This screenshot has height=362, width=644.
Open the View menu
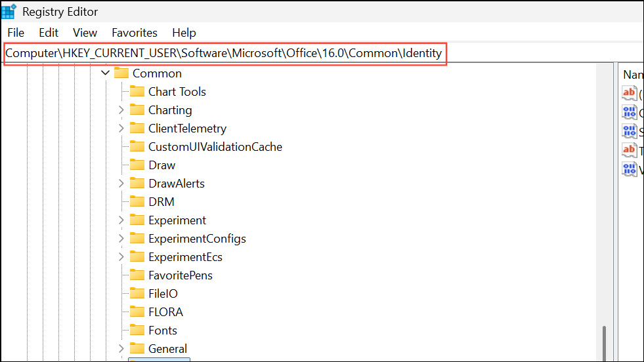point(85,33)
